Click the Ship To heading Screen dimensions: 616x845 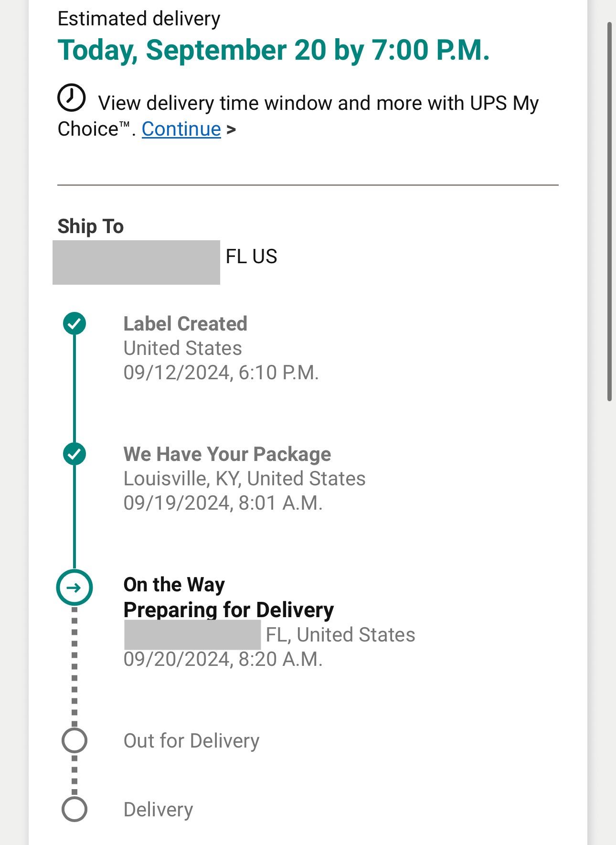coord(91,226)
